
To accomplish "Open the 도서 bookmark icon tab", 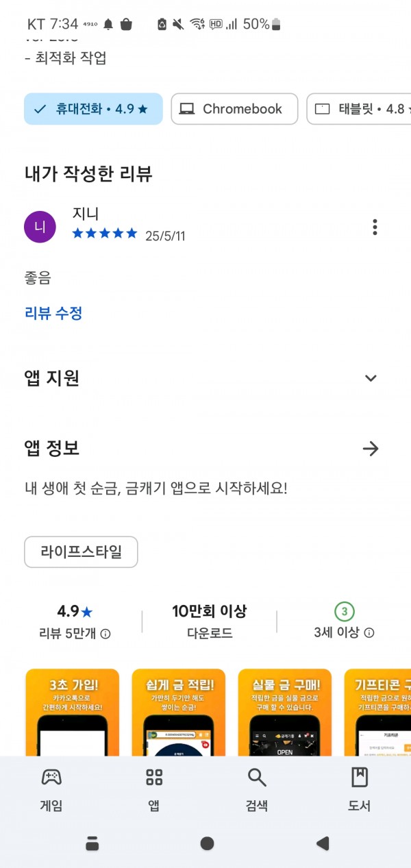I will (x=360, y=777).
